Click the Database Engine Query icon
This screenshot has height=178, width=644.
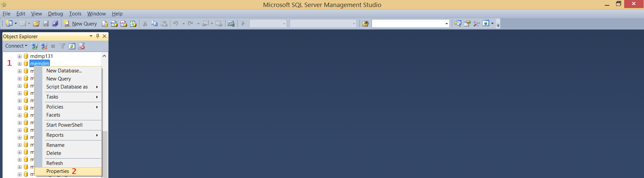pos(105,23)
